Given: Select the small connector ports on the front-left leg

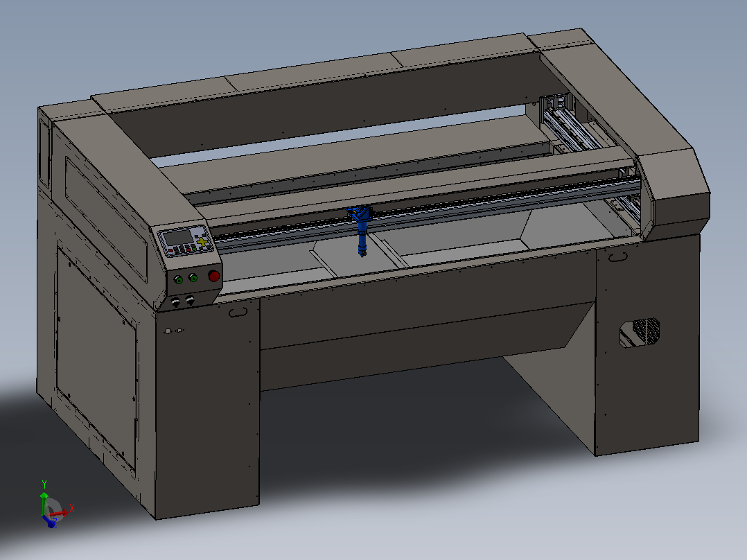Looking at the screenshot, I should tap(173, 331).
